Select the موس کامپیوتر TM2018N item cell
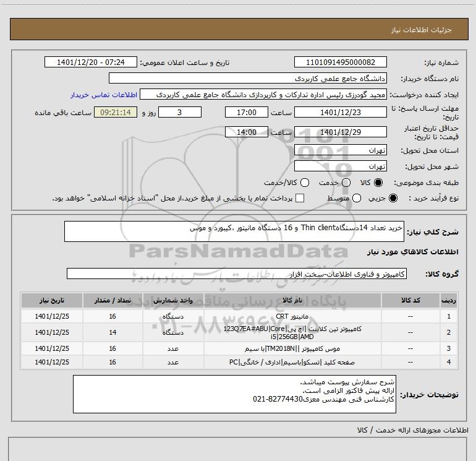This screenshot has height=461, width=476. 292,348
